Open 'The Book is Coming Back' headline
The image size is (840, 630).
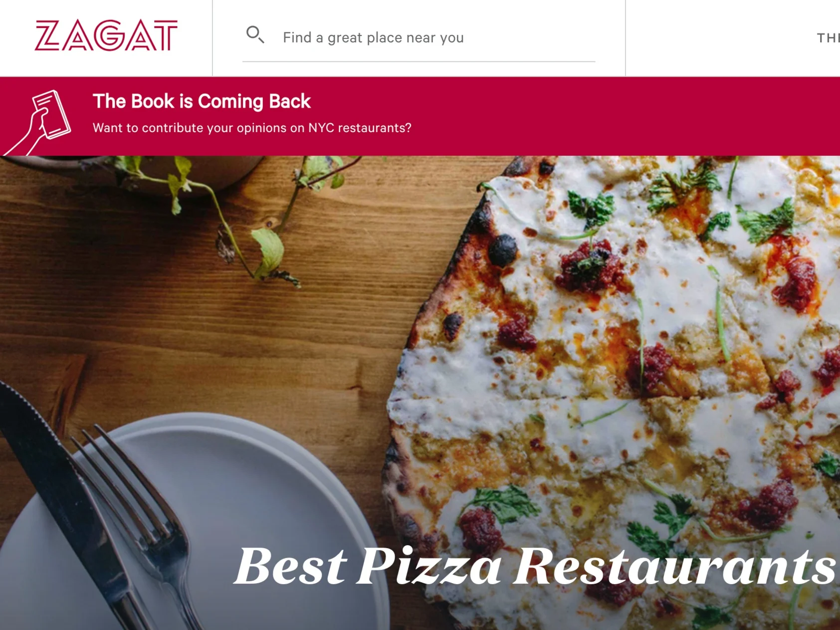[202, 101]
